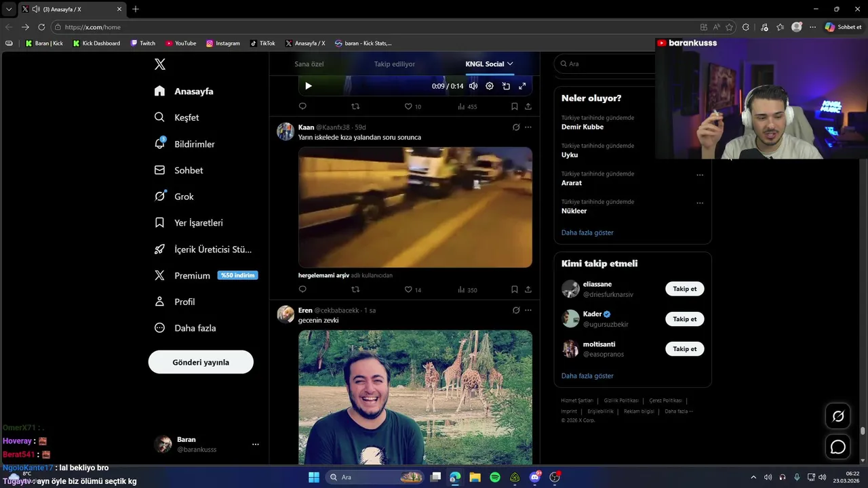Open hergelemami arşiv source link

[323, 275]
